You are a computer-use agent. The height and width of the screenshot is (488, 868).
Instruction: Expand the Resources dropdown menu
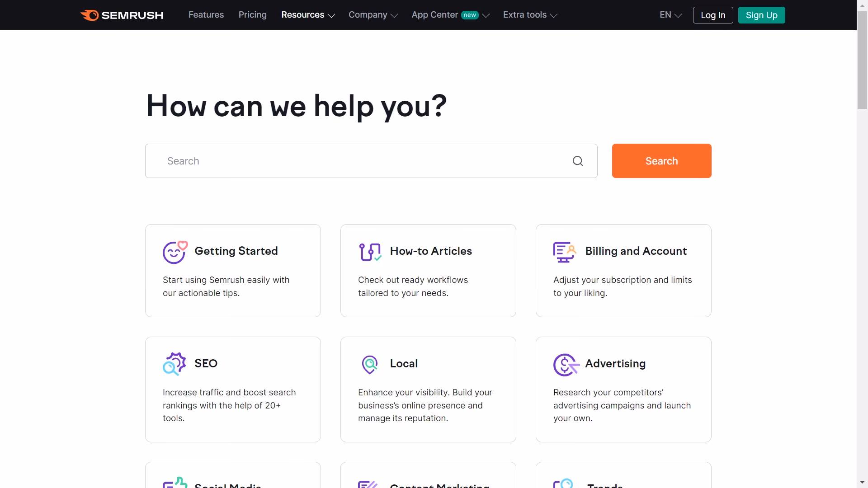(x=308, y=15)
